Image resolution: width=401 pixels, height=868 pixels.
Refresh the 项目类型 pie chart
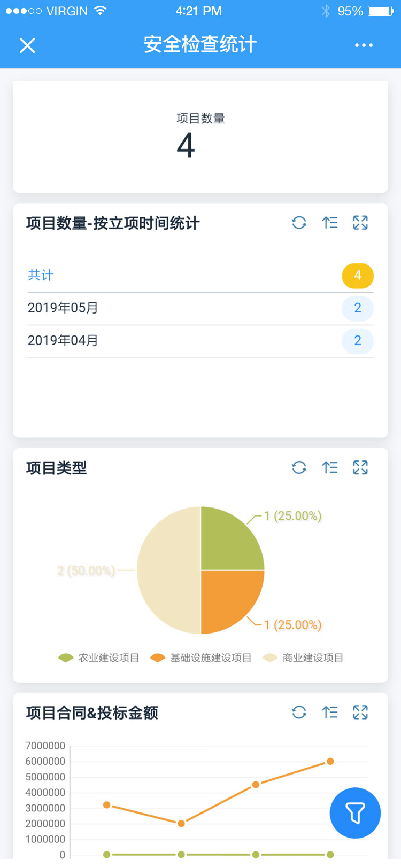(x=299, y=468)
